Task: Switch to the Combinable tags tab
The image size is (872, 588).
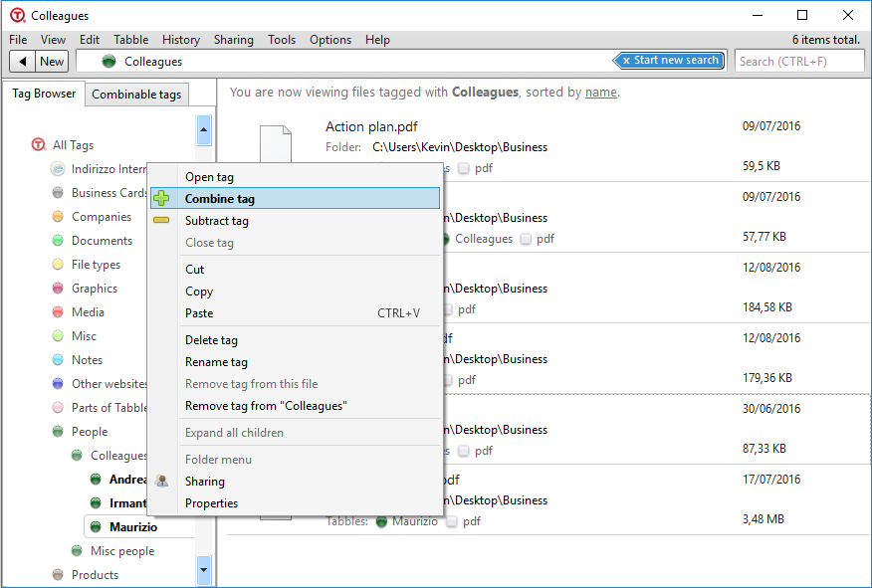Action: point(136,94)
